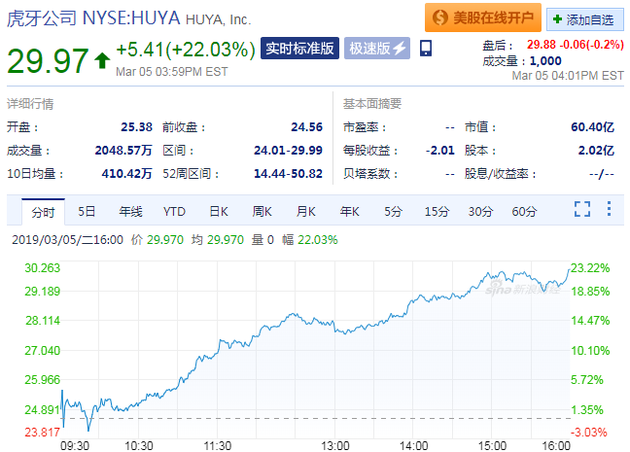Click the 前收盘 previous close 24.56

307,127
